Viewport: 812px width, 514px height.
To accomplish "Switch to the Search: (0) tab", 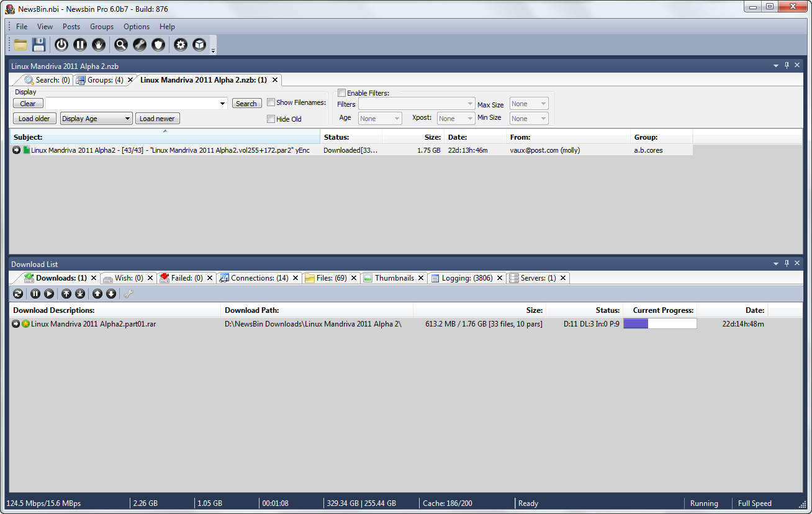I will click(47, 80).
